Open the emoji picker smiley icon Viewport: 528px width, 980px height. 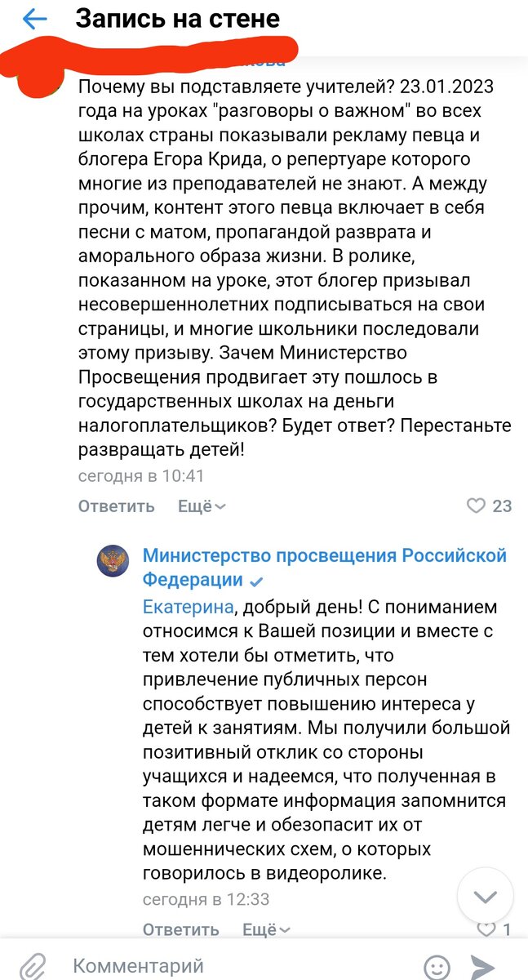point(438,966)
